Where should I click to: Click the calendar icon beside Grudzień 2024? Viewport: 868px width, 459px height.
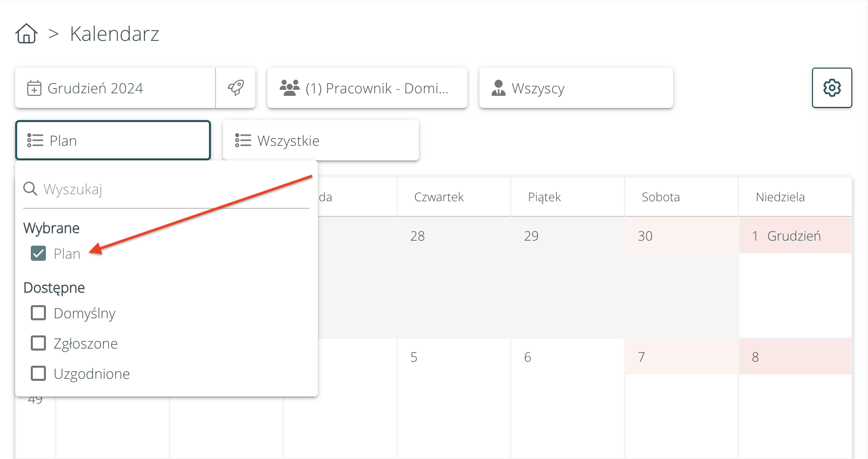pyautogui.click(x=34, y=88)
